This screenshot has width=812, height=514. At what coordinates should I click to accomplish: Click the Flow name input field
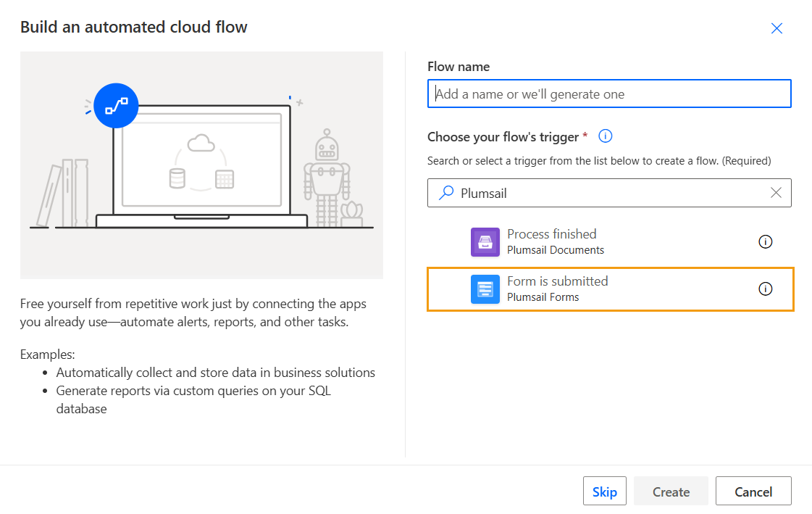[x=608, y=94]
